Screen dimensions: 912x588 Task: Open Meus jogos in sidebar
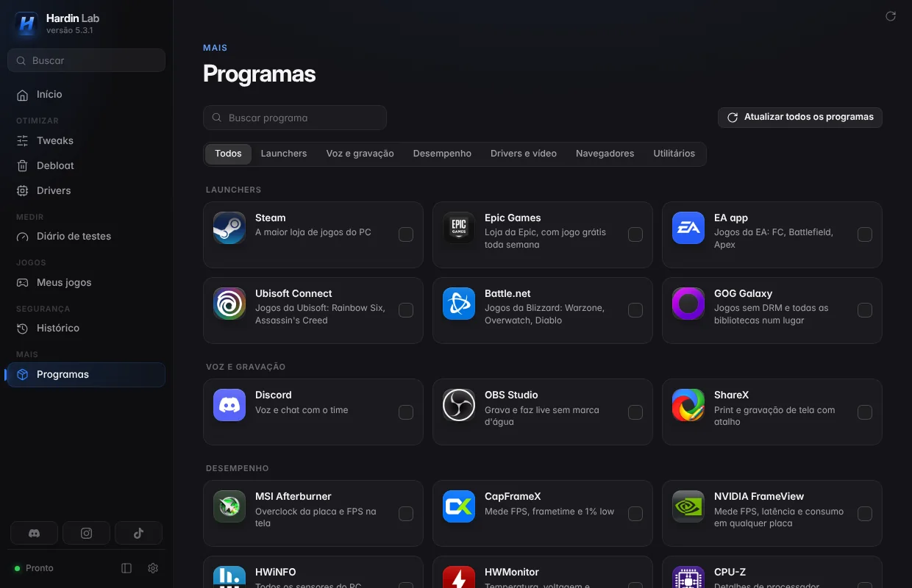[x=86, y=283]
